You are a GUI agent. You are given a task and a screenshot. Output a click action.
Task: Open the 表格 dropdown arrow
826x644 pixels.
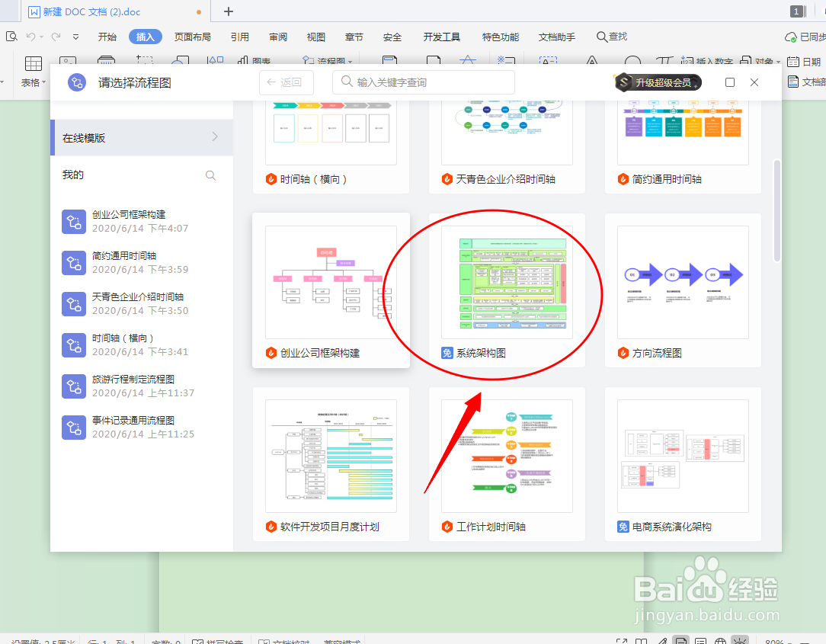[43, 84]
